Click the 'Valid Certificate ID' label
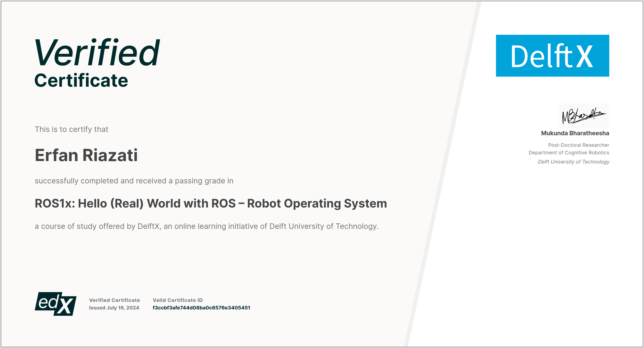644x348 pixels. [x=178, y=300]
